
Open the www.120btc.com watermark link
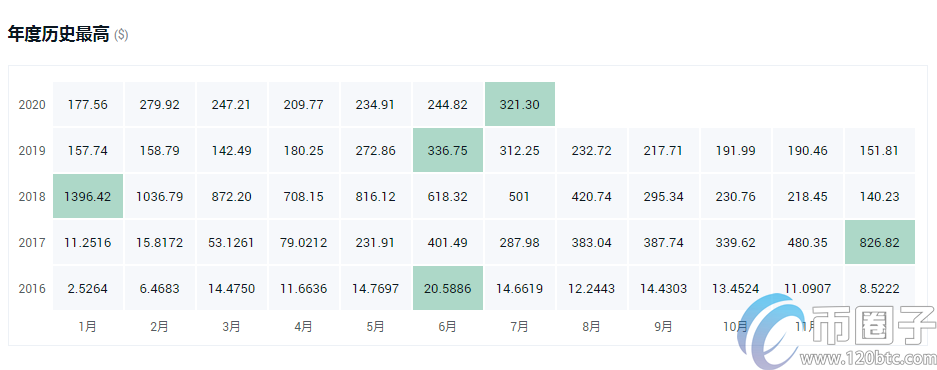point(868,358)
